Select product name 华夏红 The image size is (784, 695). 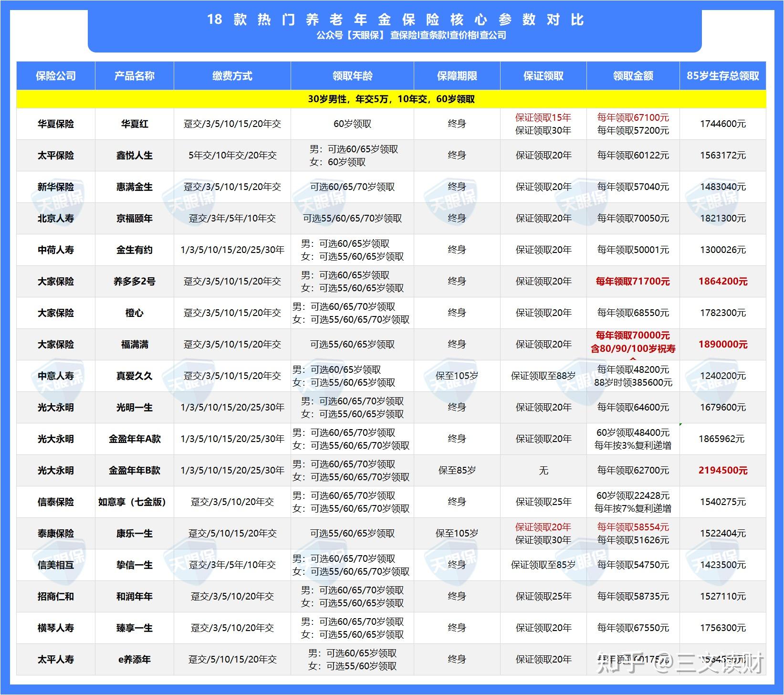(135, 124)
